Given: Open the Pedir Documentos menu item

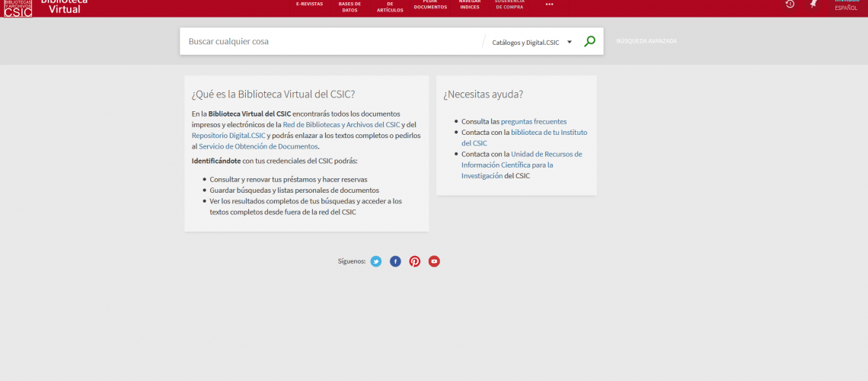Looking at the screenshot, I should tap(430, 5).
